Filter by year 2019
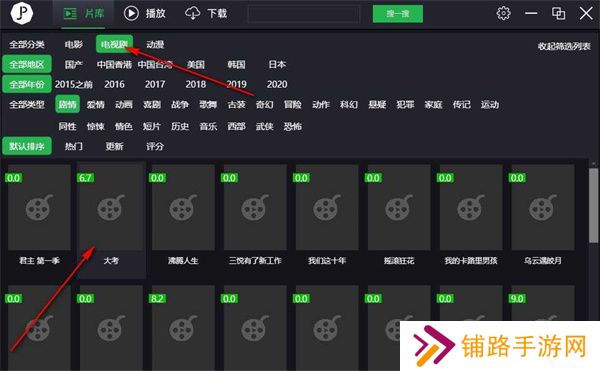 [x=236, y=84]
